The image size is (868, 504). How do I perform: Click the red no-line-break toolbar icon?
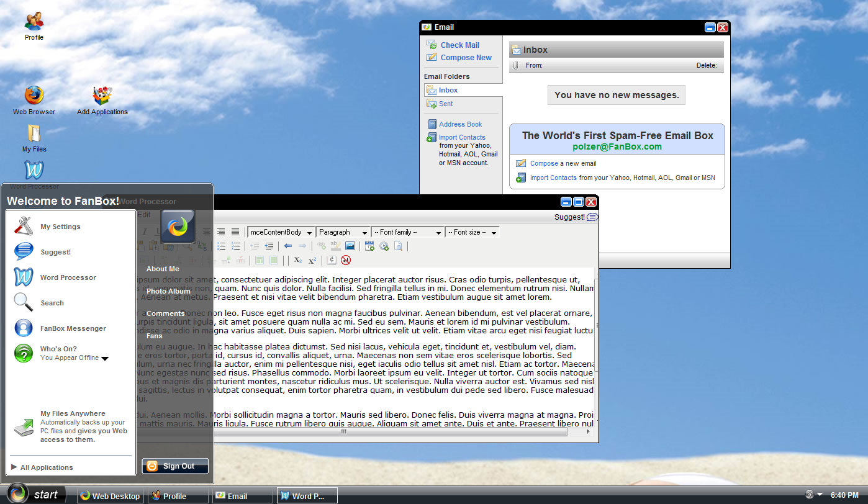pos(346,261)
